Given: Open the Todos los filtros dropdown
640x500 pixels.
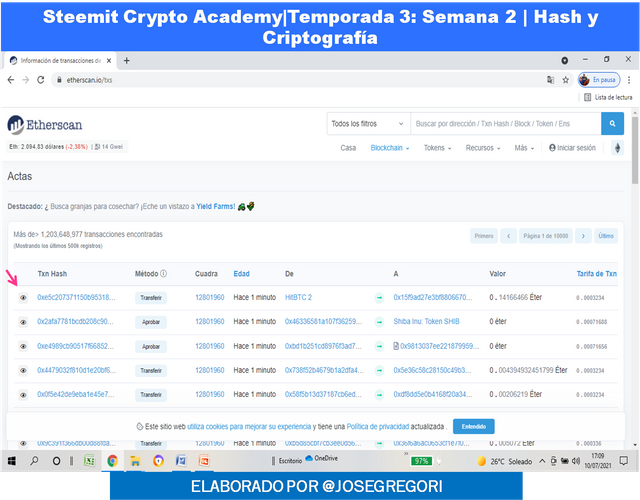Looking at the screenshot, I should pyautogui.click(x=368, y=124).
